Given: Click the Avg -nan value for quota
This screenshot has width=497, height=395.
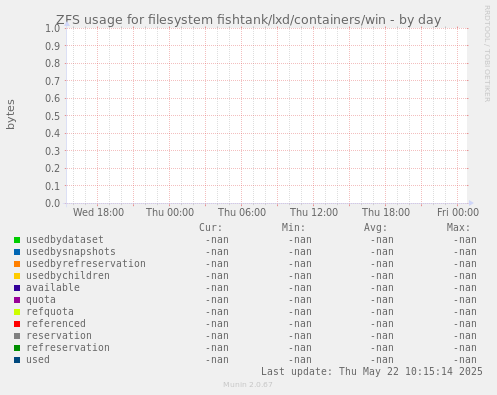Looking at the screenshot, I should point(382,300).
